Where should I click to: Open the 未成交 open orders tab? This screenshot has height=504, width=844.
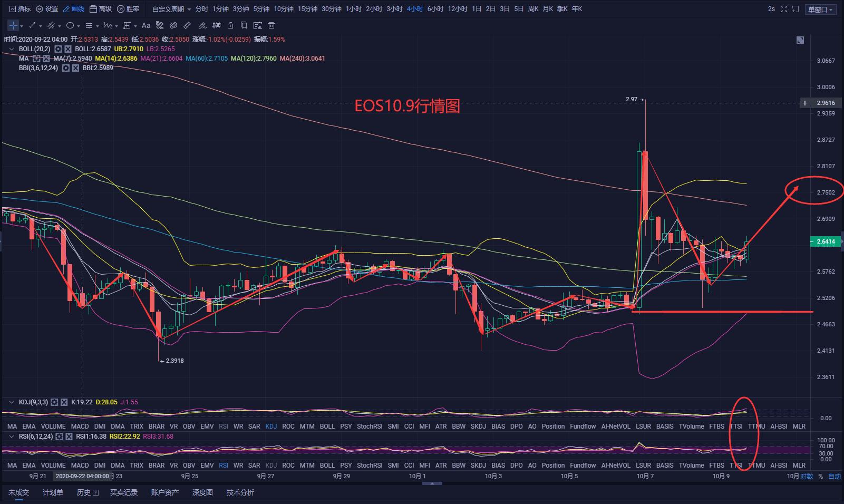point(18,492)
